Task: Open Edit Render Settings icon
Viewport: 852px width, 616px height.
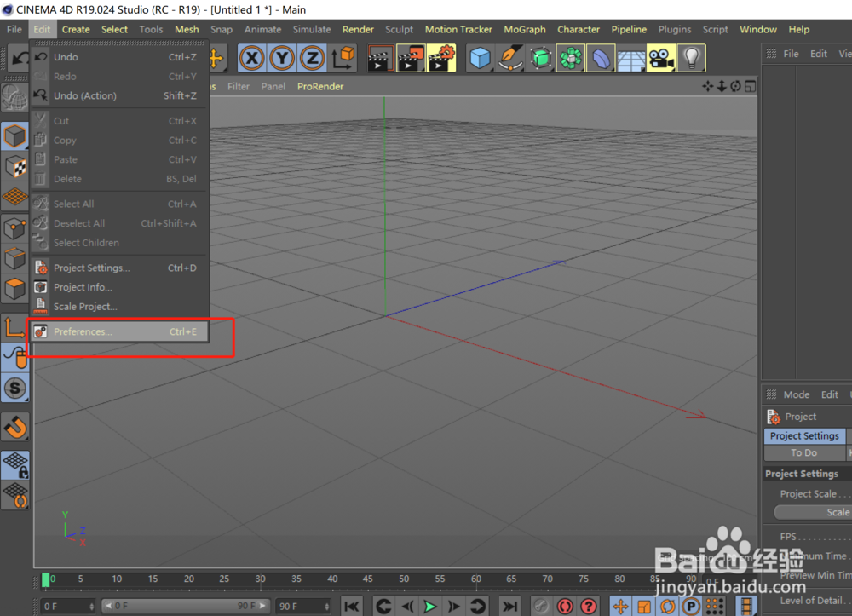Action: coord(441,58)
